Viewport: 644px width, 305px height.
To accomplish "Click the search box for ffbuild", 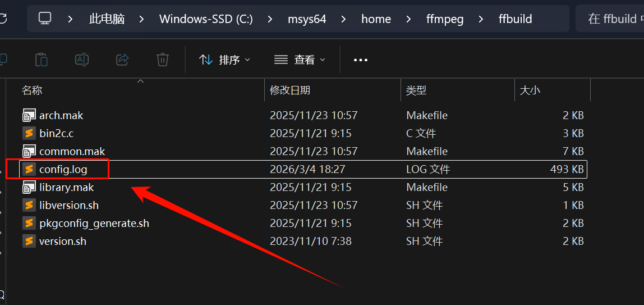I will click(610, 19).
